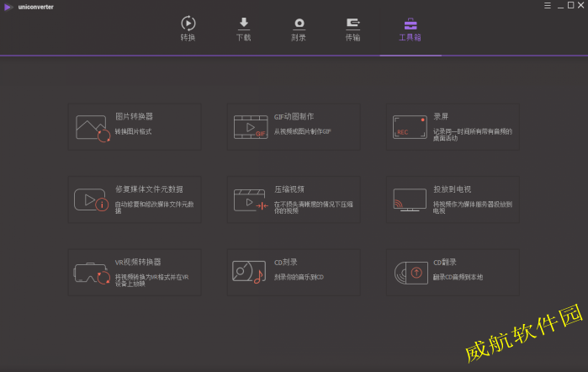
Task: Select the CD刻录 disc with music note icon
Action: tap(248, 273)
